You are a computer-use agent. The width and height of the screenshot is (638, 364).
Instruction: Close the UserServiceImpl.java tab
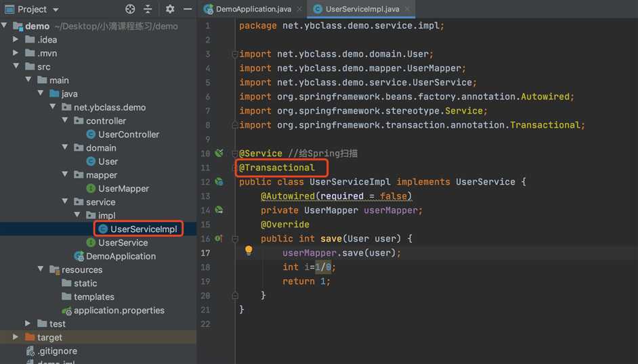point(407,9)
